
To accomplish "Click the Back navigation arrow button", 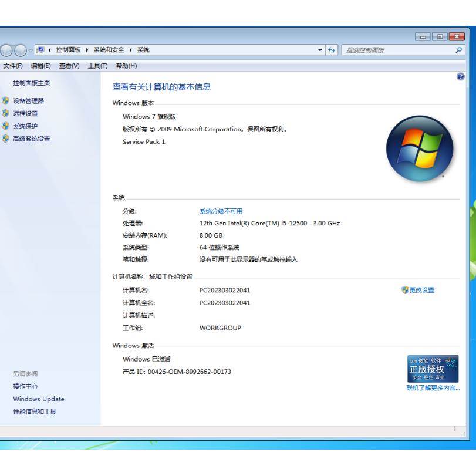I will click(x=6, y=50).
